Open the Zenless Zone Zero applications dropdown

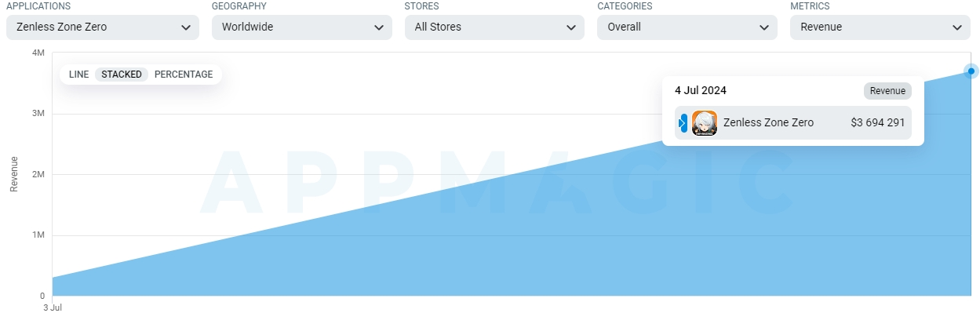coord(103,27)
